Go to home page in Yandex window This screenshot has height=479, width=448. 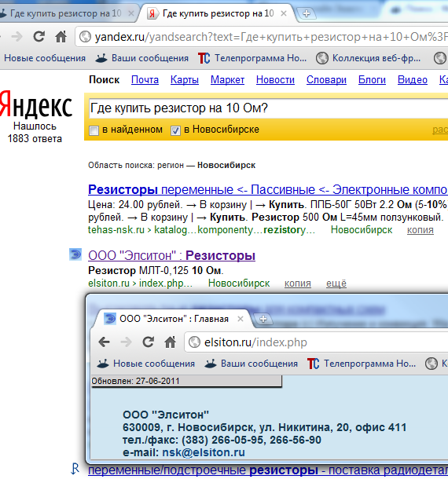click(x=61, y=37)
